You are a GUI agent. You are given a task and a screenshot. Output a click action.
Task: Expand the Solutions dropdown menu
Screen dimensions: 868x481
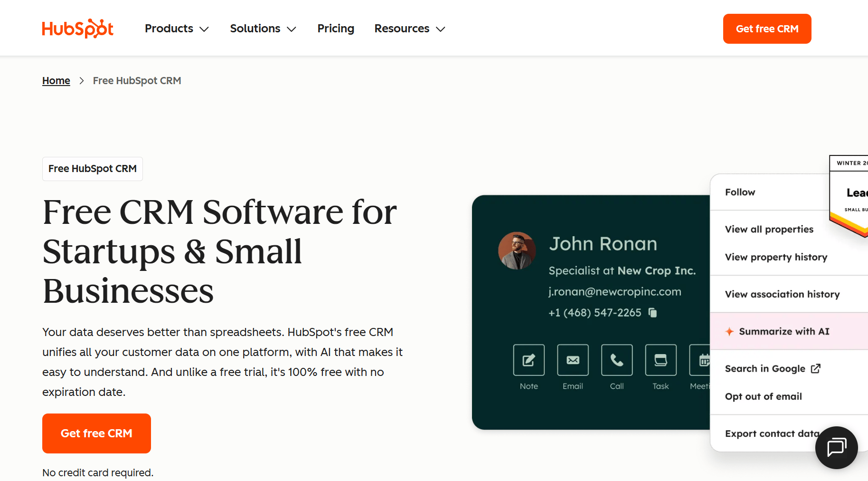point(263,29)
